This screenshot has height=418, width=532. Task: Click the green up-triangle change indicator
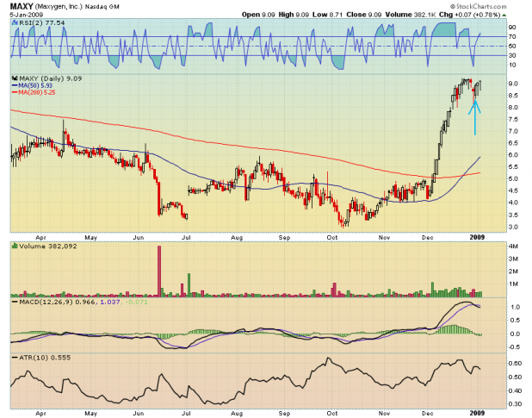tap(504, 15)
